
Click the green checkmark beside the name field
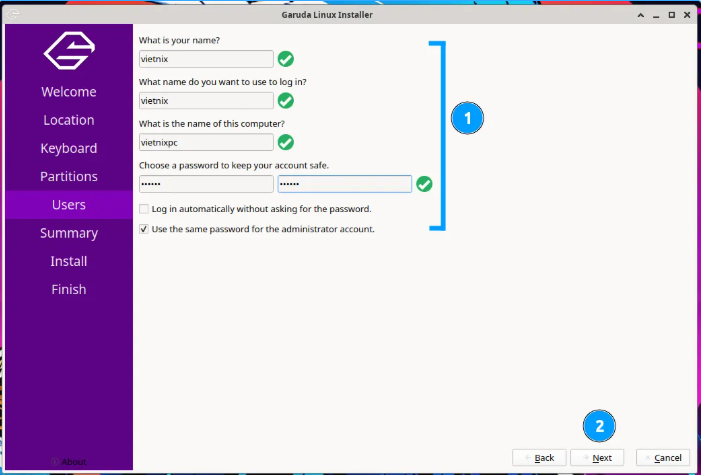click(x=286, y=59)
